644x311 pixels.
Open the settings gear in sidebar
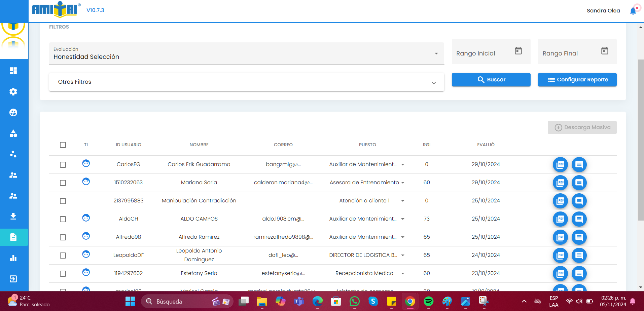[13, 92]
